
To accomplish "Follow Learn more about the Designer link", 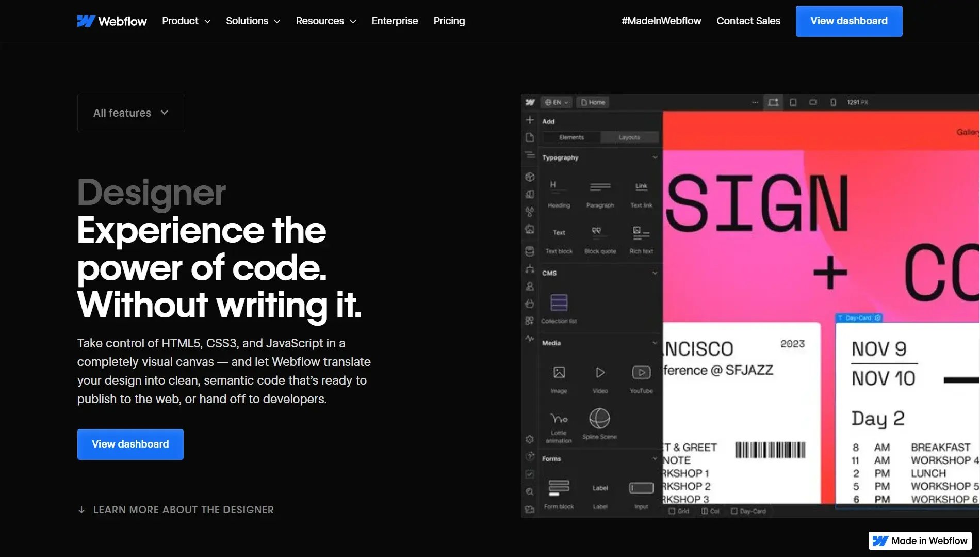I will pyautogui.click(x=175, y=510).
